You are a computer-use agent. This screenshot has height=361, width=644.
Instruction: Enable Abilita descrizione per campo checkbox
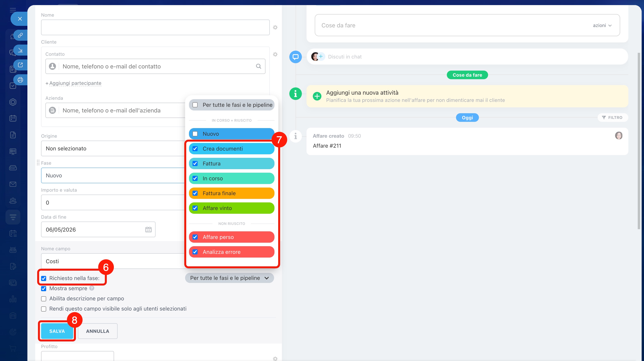click(x=44, y=299)
